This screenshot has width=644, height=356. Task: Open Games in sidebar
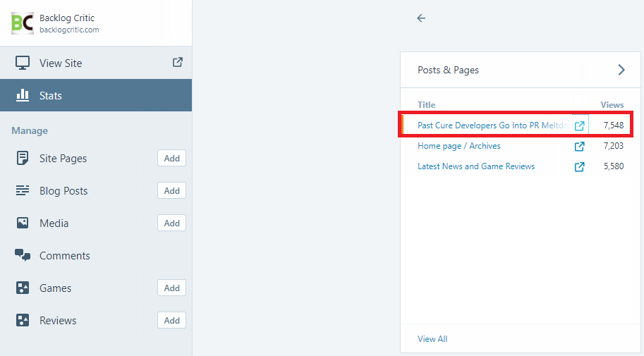(x=55, y=288)
